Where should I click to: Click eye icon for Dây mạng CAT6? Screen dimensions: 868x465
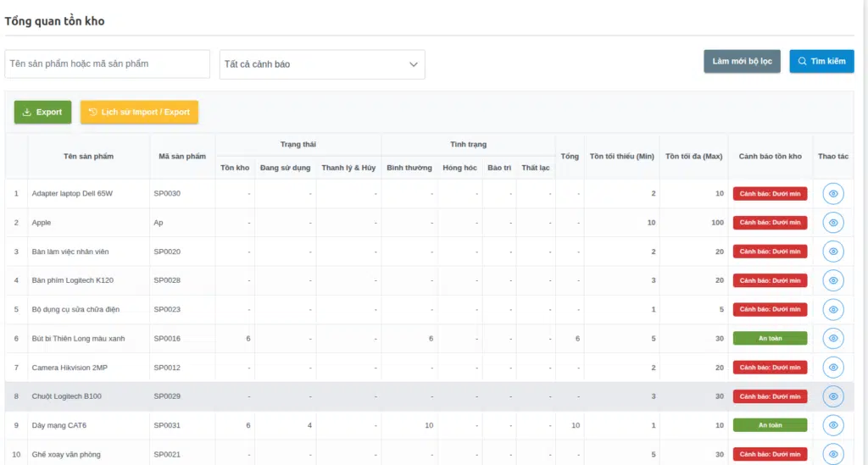point(832,425)
